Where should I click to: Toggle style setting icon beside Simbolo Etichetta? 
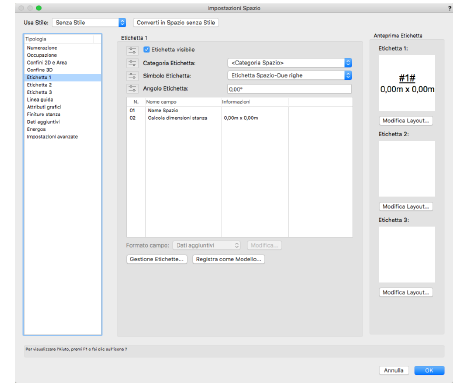click(x=132, y=76)
